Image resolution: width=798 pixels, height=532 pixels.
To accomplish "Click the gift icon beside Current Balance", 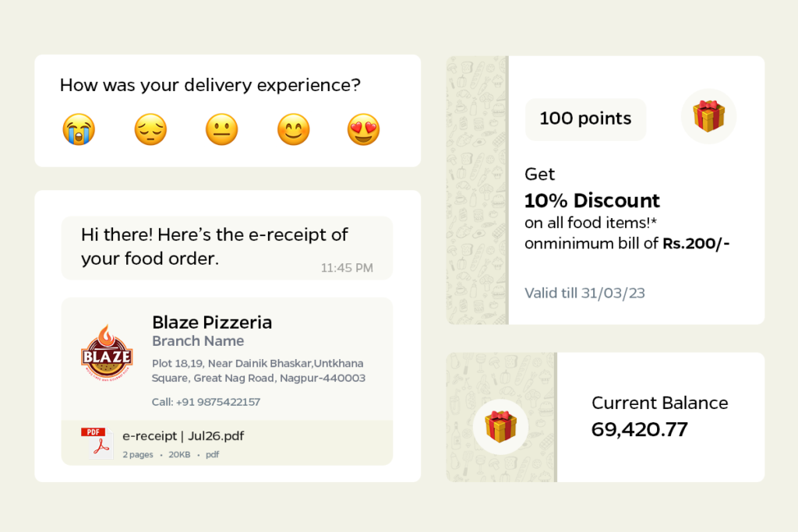I will pyautogui.click(x=500, y=427).
